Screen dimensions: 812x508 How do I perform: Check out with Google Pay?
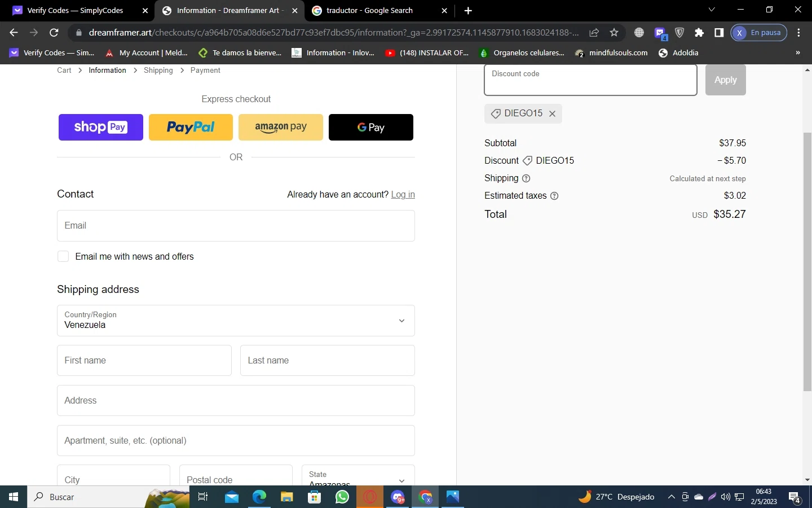tap(371, 127)
